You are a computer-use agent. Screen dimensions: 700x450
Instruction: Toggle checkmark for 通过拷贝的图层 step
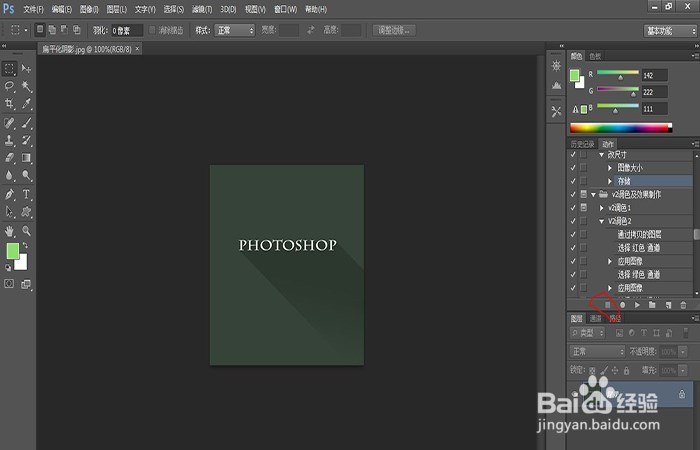coord(573,234)
